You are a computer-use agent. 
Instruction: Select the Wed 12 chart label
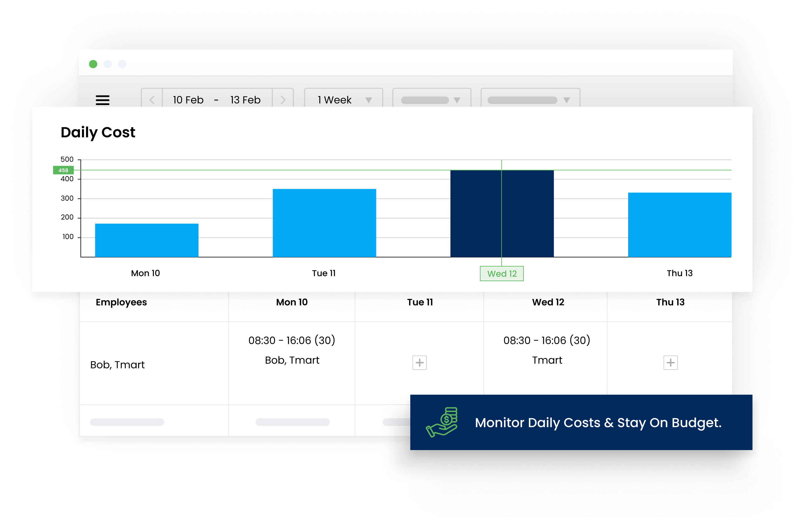502,274
